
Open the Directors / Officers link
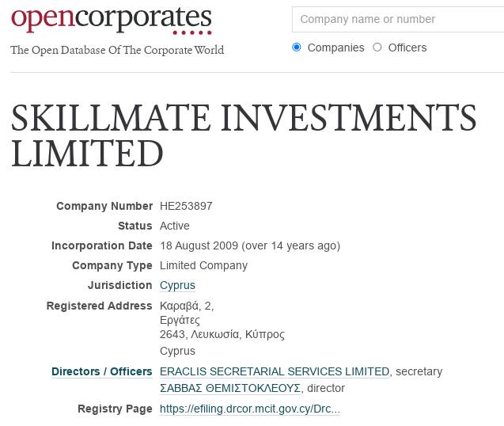[102, 371]
